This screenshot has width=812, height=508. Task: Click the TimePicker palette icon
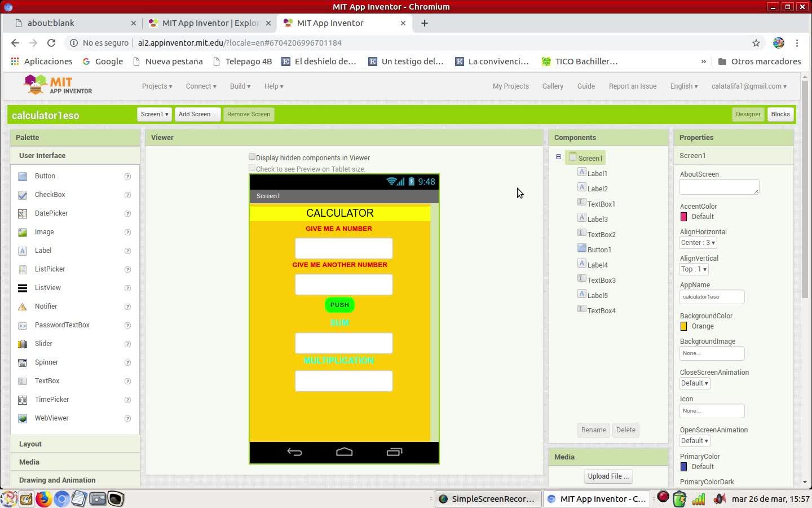(23, 400)
